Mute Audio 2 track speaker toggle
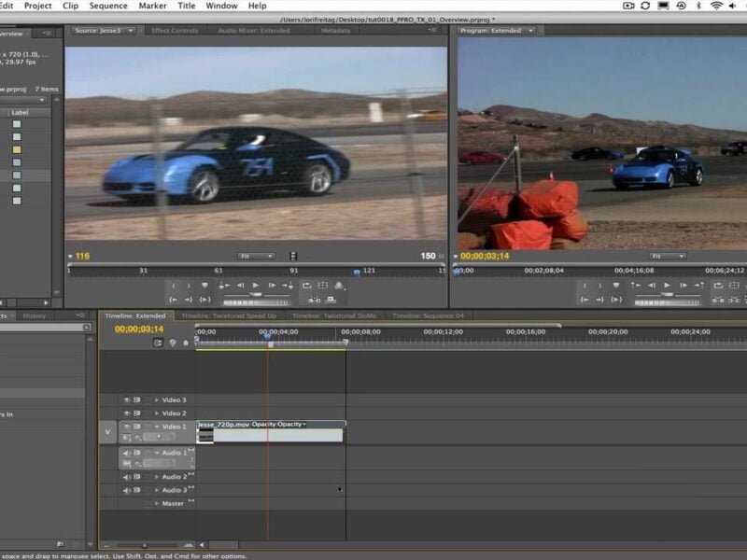This screenshot has width=747, height=560. click(127, 477)
